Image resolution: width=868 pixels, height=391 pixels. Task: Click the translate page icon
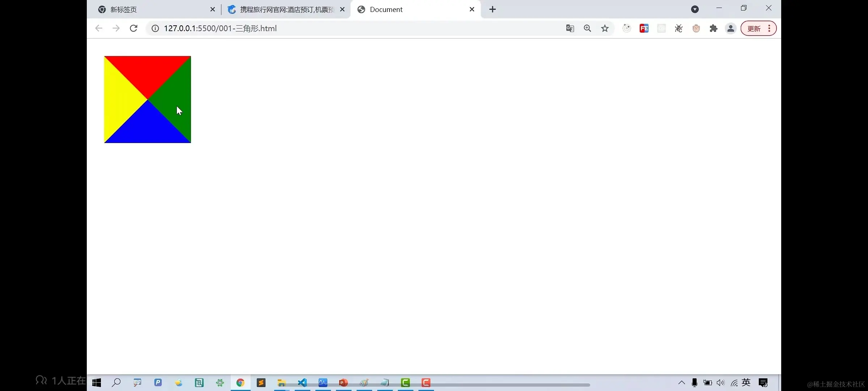click(x=570, y=28)
